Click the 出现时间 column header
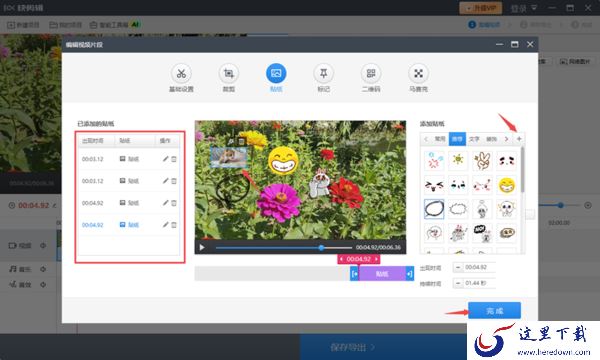600x360 pixels. [x=93, y=141]
